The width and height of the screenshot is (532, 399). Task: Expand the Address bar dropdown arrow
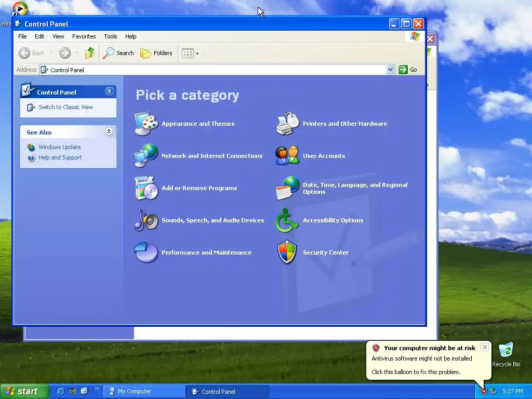[390, 70]
